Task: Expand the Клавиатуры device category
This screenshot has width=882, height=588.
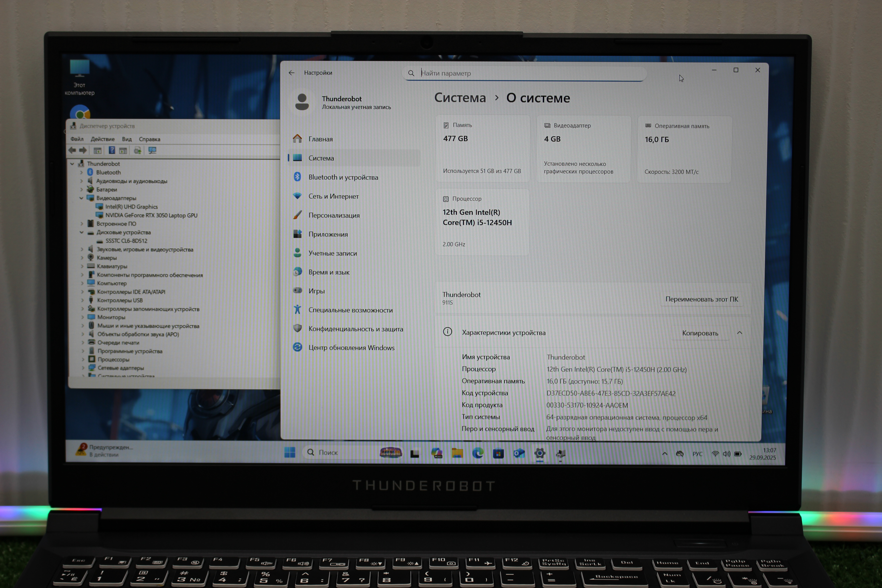Action: pos(82,266)
